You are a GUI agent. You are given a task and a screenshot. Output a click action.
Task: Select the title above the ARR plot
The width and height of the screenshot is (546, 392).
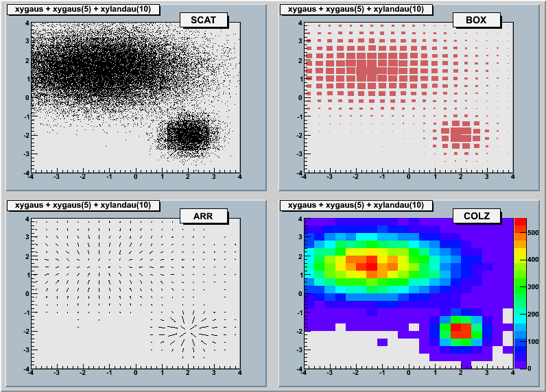click(x=83, y=205)
